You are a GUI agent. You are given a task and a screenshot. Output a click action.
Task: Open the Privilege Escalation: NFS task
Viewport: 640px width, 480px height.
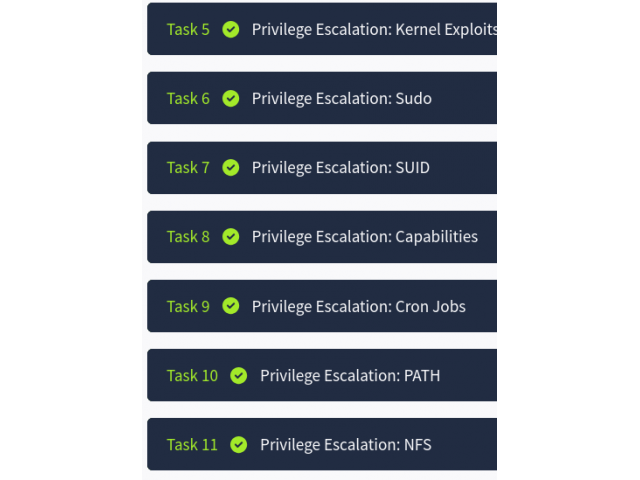[322, 444]
